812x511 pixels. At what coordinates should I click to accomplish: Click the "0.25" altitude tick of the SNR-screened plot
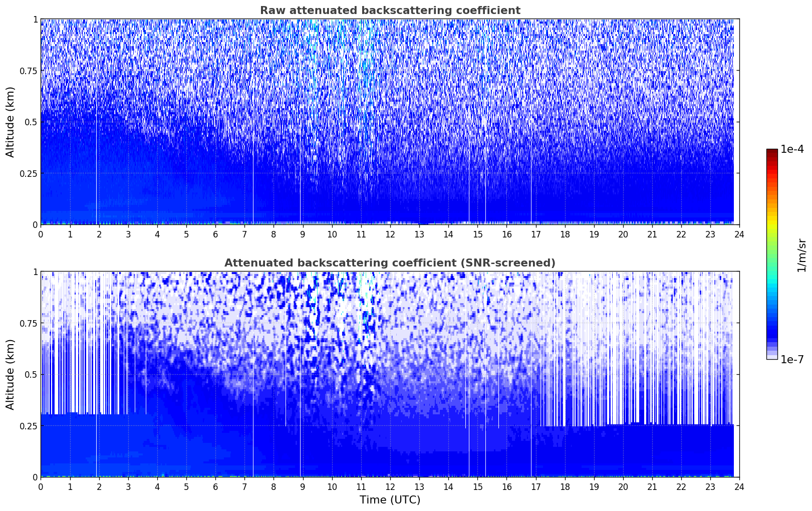coord(29,426)
